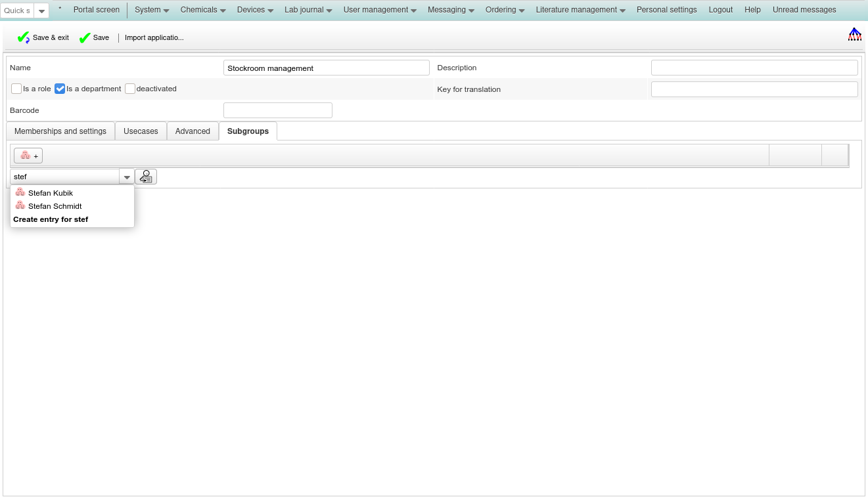The width and height of the screenshot is (868, 499).
Task: Click the Import application button
Action: [x=154, y=38]
